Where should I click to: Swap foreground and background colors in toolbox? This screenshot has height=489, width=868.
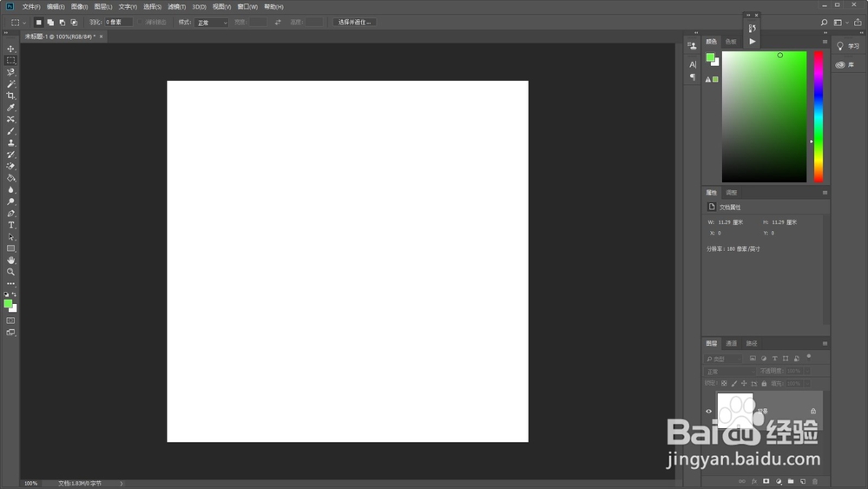(x=15, y=294)
